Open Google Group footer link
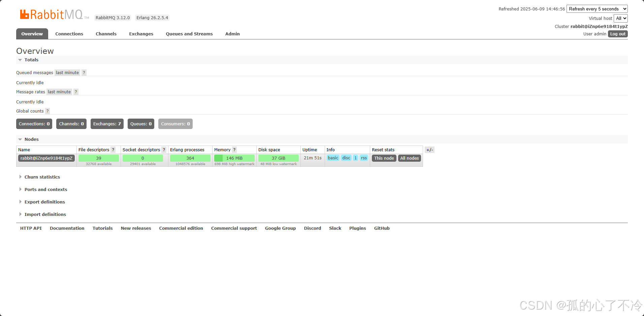Viewport: 644px width, 316px height. [x=281, y=228]
